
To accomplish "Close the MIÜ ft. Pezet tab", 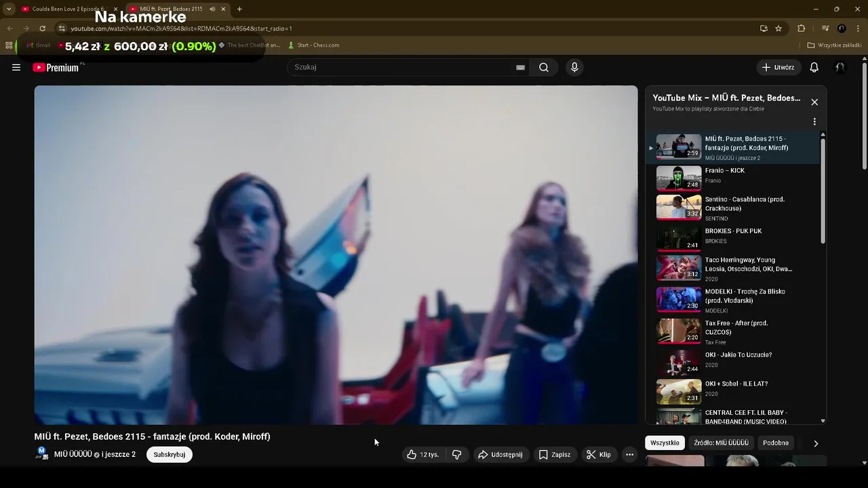I will click(223, 9).
